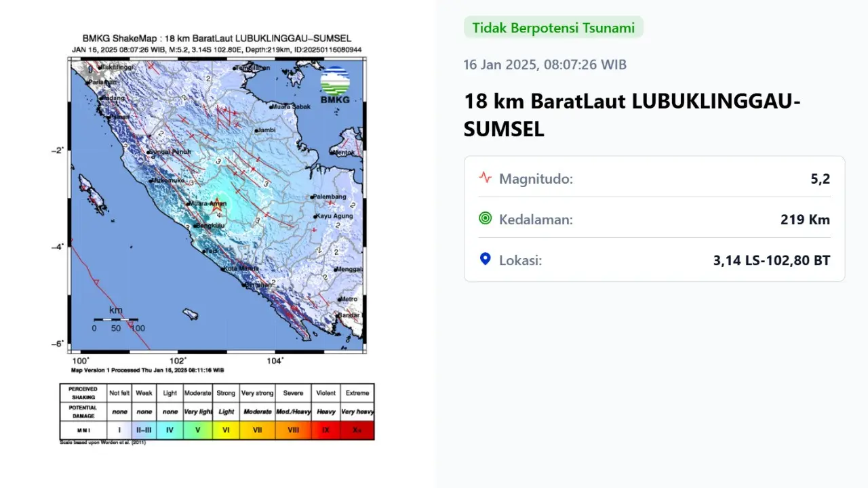The height and width of the screenshot is (488, 868).
Task: Click the Lokasi label
Action: [x=521, y=260]
